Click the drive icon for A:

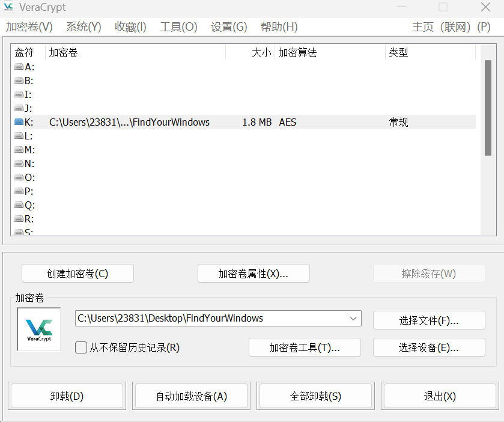(x=19, y=67)
